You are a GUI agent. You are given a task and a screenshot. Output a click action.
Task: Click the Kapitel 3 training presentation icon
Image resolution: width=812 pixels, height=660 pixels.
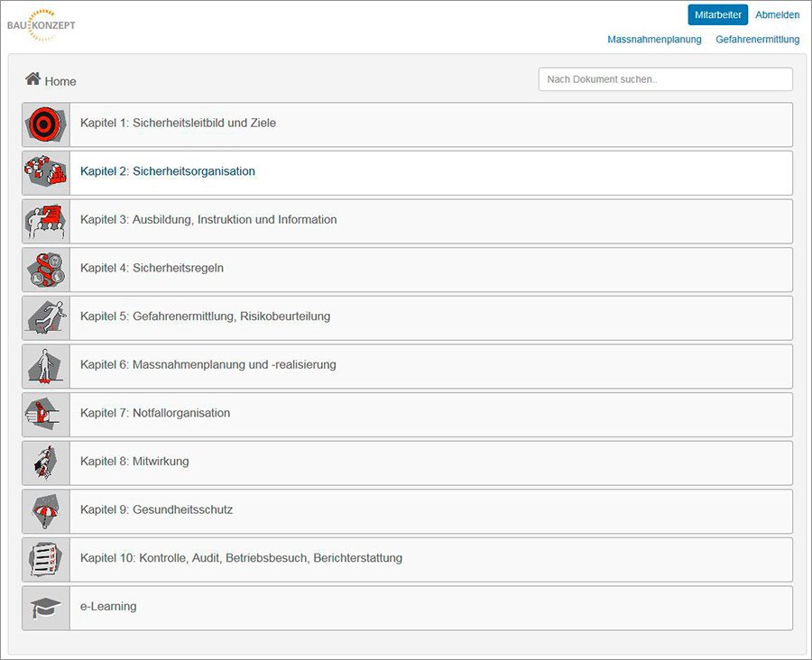pyautogui.click(x=46, y=221)
